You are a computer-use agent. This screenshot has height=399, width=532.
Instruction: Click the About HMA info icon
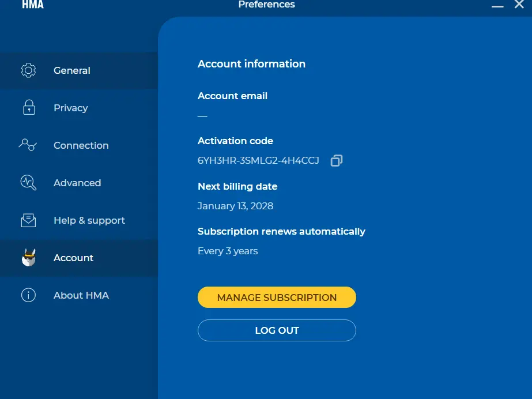(28, 295)
